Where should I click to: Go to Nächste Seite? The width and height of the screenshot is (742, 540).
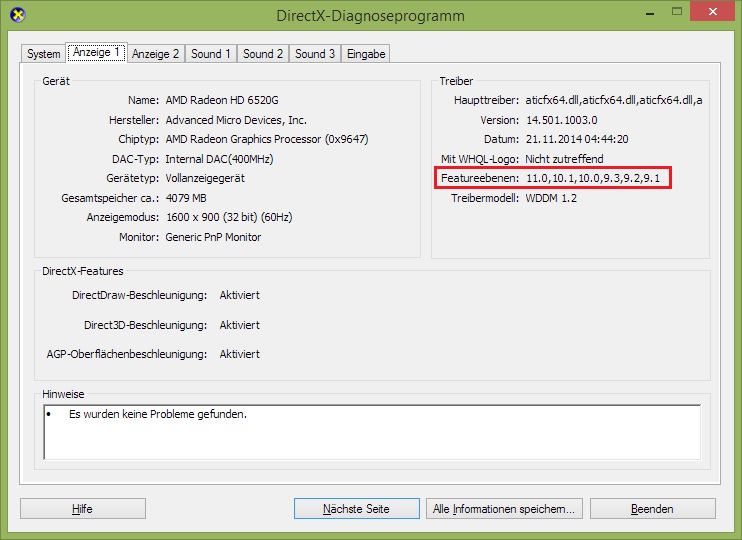point(356,509)
